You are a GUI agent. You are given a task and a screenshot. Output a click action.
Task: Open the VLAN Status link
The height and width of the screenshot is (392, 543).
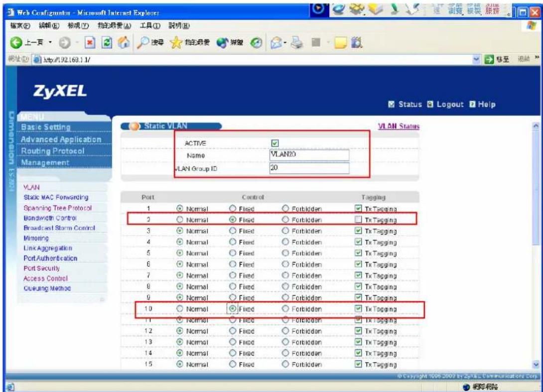pos(399,126)
